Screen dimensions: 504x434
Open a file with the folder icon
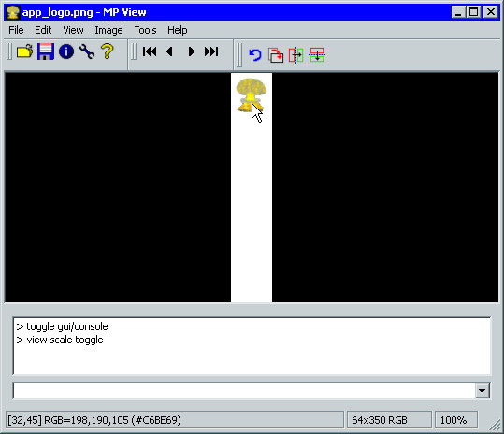pos(25,51)
